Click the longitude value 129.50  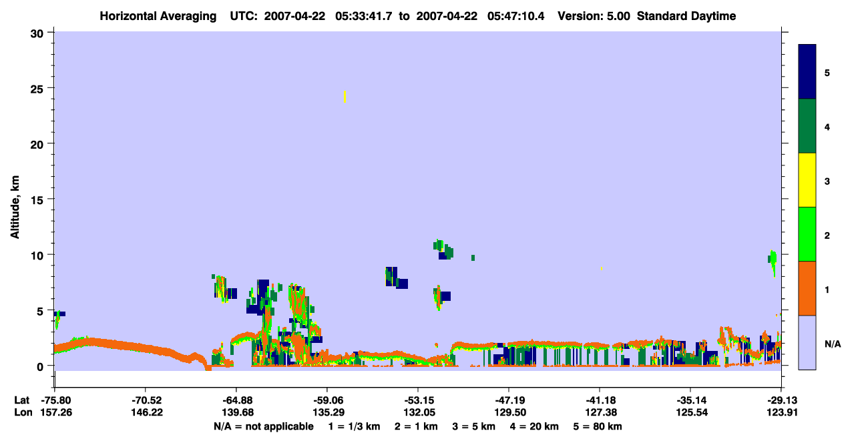[x=509, y=413]
